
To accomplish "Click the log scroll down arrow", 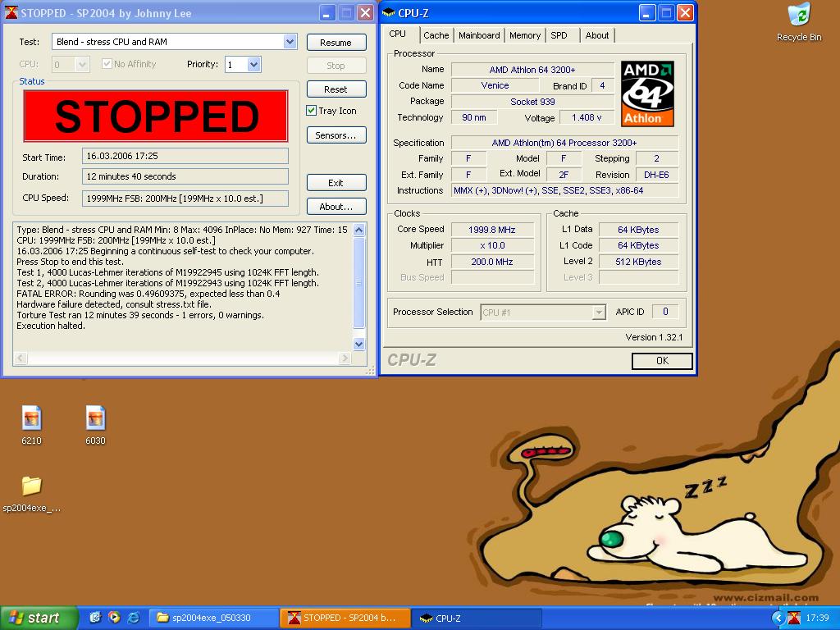I will pos(359,344).
